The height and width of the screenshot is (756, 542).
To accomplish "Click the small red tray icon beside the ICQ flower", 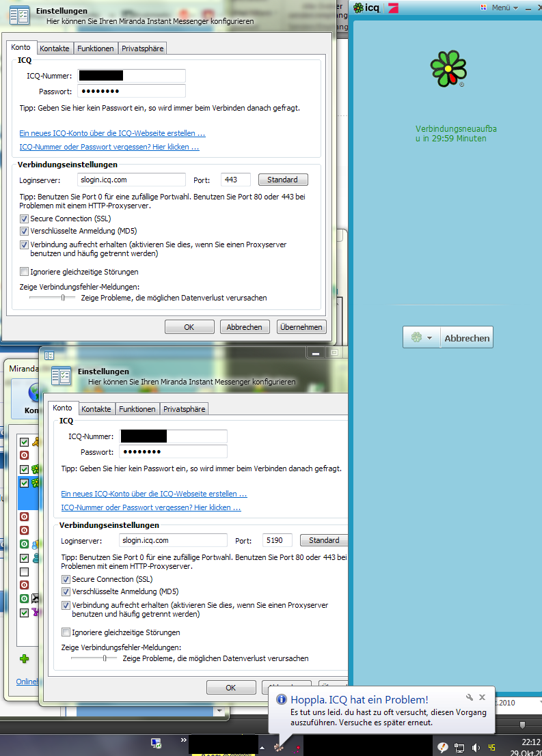I will click(x=297, y=748).
